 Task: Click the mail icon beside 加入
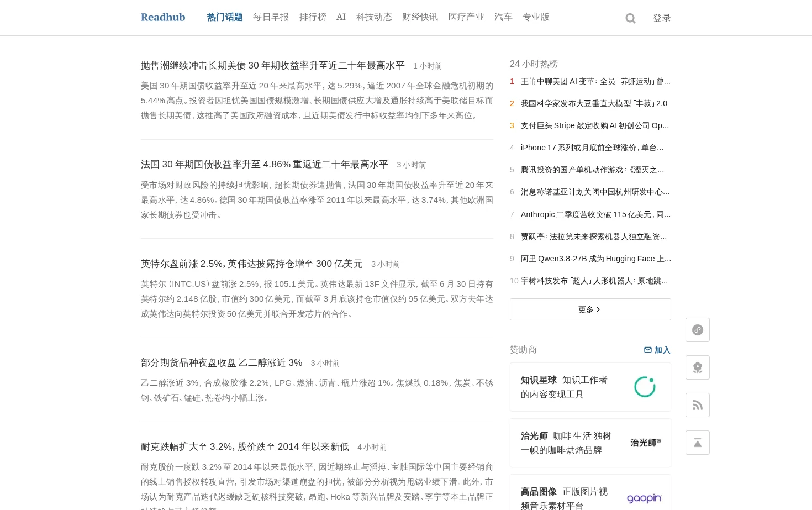click(648, 350)
